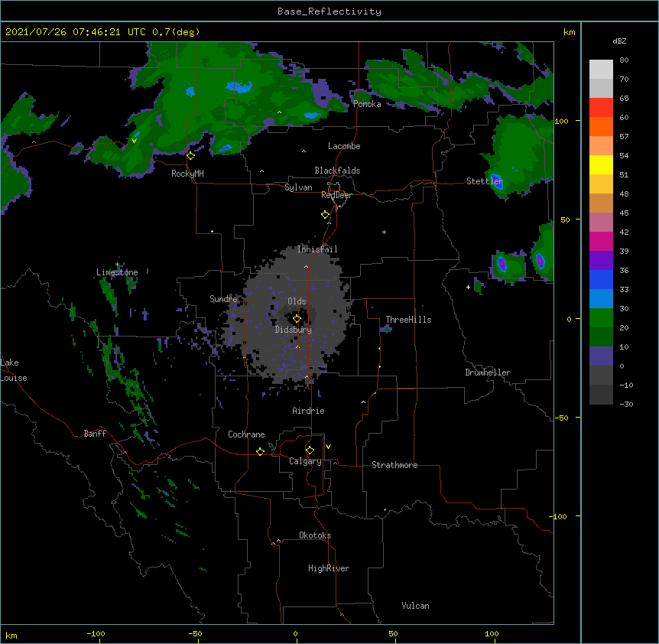Click the 50 tick label on the horizontal axis
This screenshot has height=644, width=659.
[393, 633]
